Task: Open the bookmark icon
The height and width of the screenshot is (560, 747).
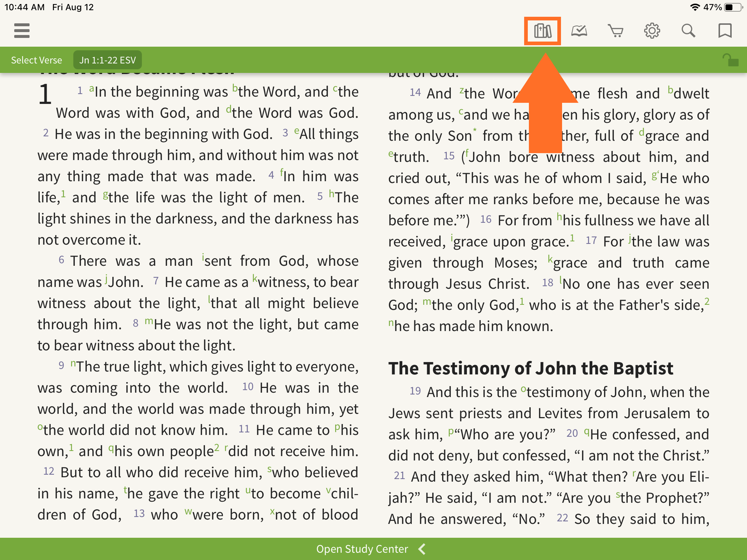Action: tap(725, 31)
